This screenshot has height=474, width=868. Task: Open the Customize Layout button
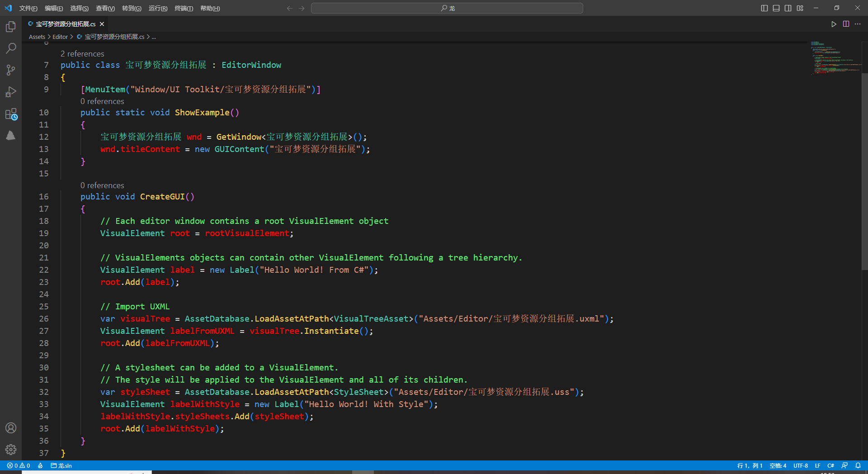tap(800, 8)
